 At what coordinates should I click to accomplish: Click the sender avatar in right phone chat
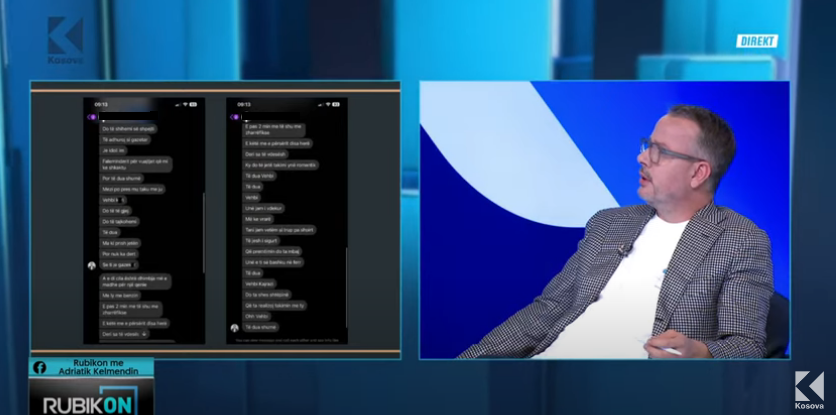tap(235, 328)
